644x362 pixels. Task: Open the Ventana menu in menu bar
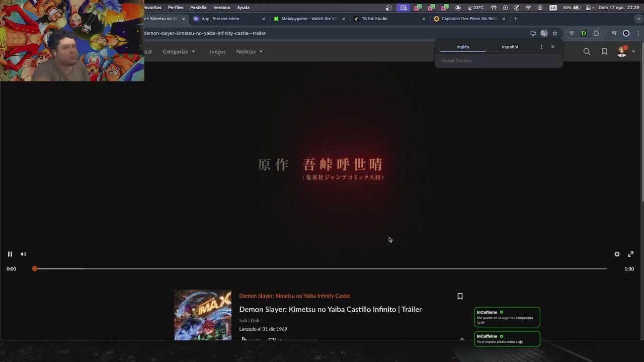pyautogui.click(x=221, y=8)
